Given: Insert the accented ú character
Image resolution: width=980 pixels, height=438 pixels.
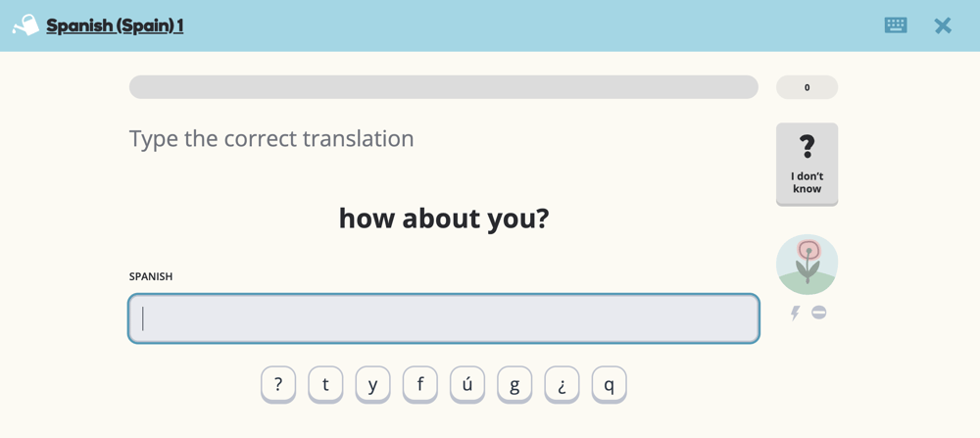Looking at the screenshot, I should point(467,385).
